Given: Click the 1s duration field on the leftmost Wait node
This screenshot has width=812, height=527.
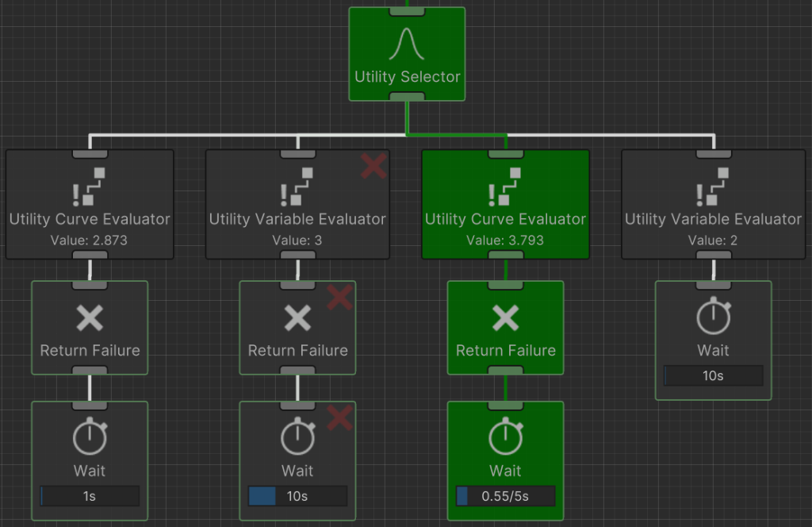Looking at the screenshot, I should pos(90,496).
